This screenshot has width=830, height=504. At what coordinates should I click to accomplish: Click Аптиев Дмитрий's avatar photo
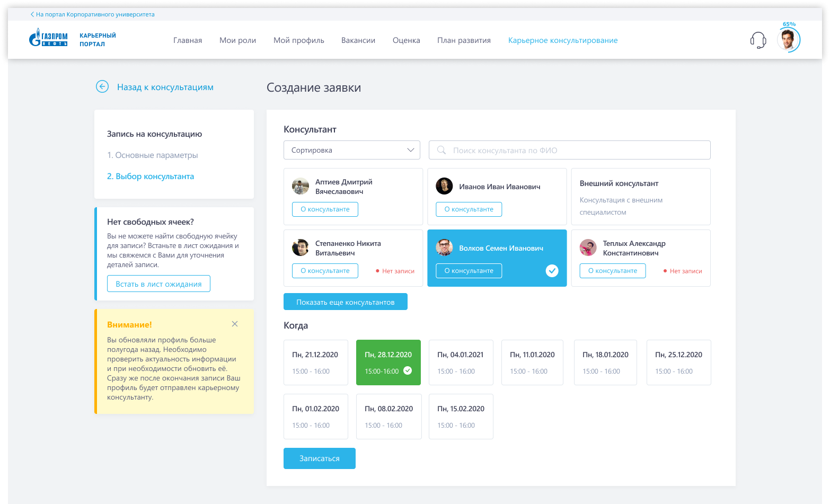[x=301, y=187]
